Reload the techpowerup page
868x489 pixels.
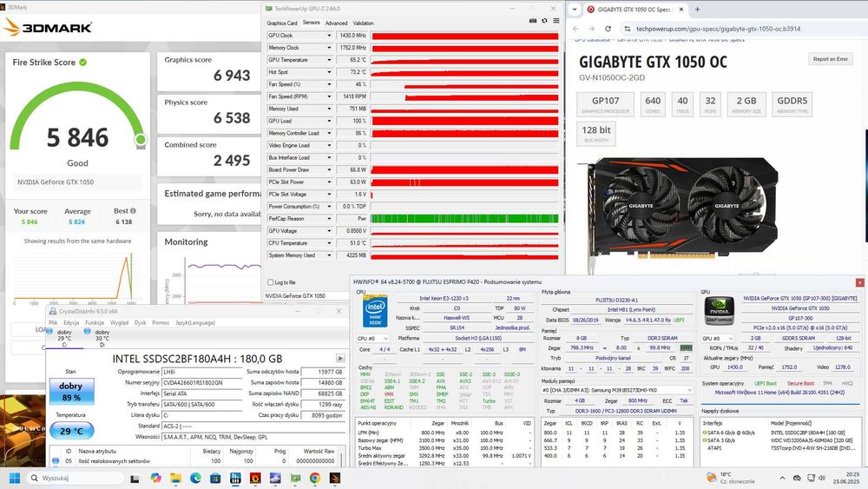[x=608, y=29]
